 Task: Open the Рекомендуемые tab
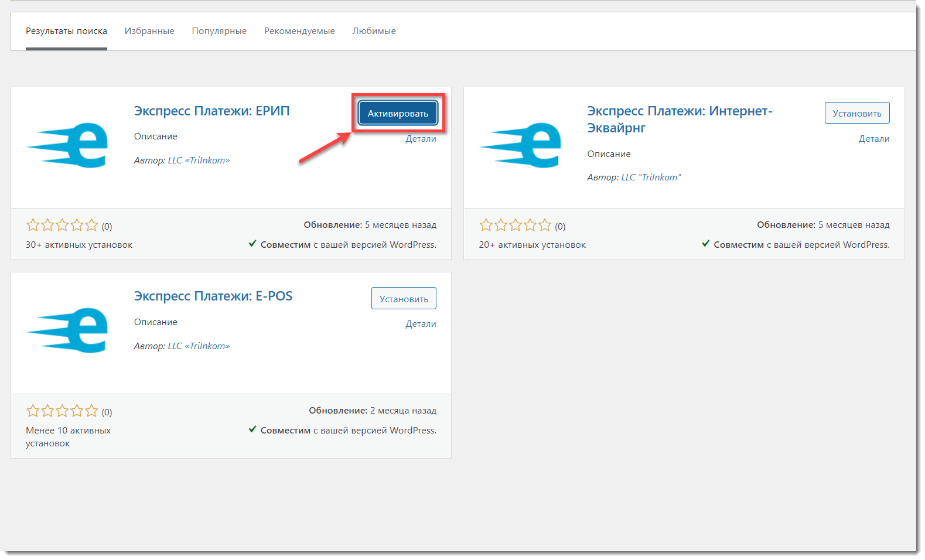pos(299,31)
